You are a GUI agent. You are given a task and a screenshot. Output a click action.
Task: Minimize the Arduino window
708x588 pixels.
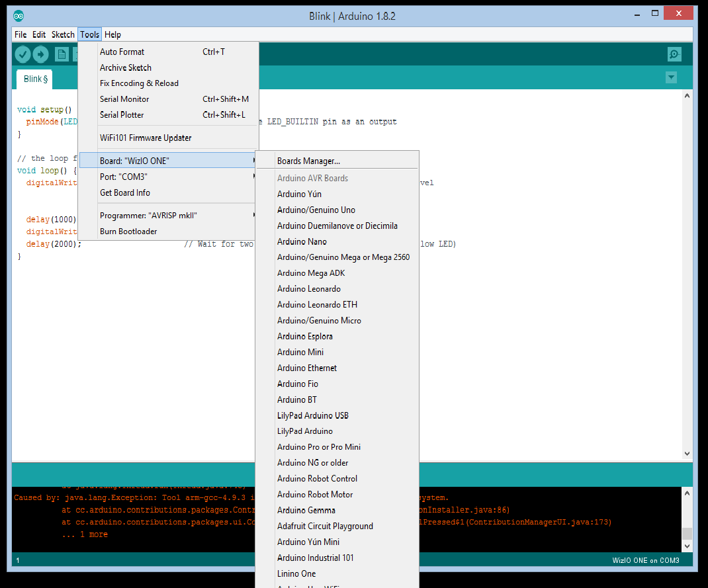tap(637, 15)
